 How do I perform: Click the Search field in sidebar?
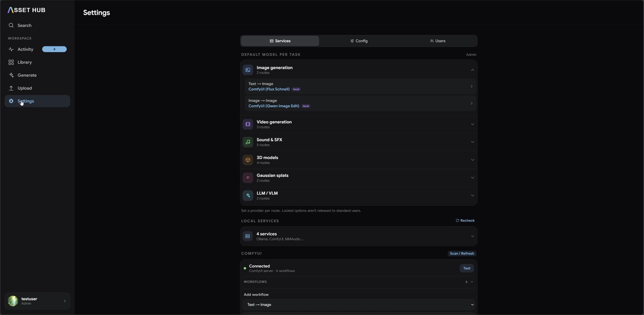click(37, 25)
